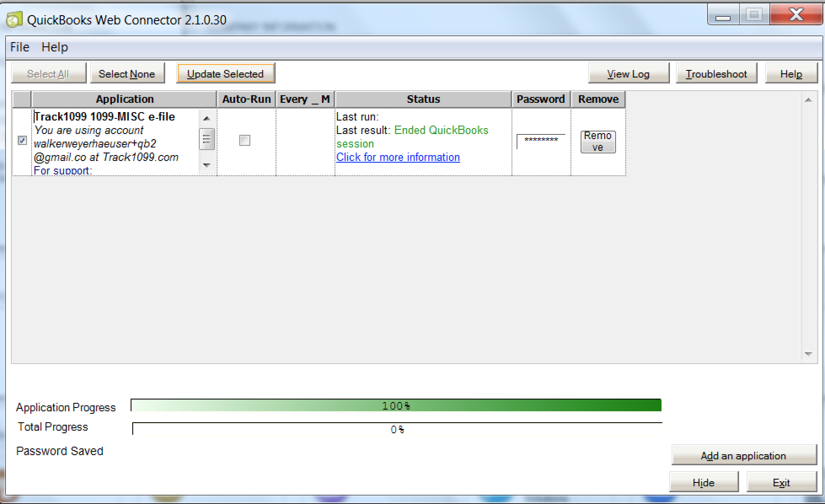The width and height of the screenshot is (825, 504).
Task: Click the application description scrollbar thumb
Action: [206, 139]
